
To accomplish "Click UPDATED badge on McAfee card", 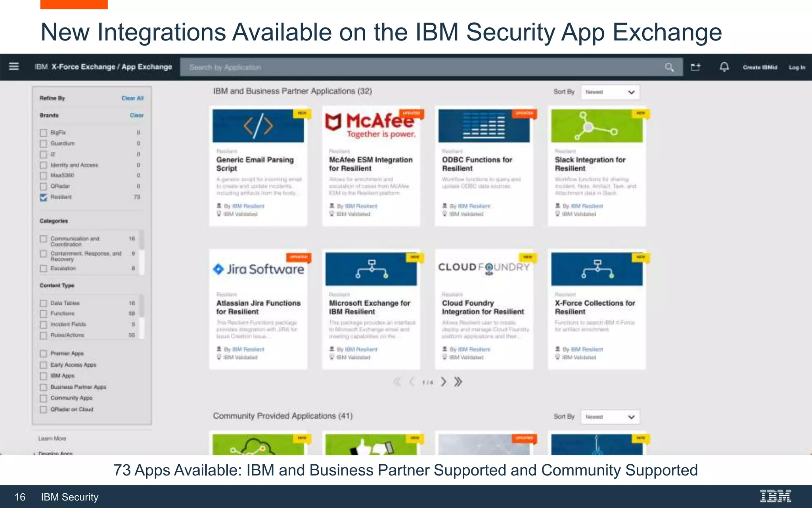I will point(412,114).
